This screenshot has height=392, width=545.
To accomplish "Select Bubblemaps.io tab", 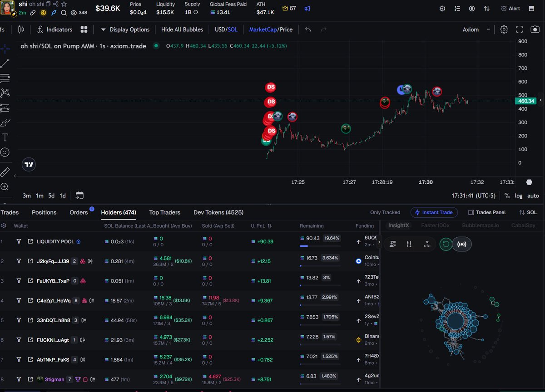I will point(481,225).
